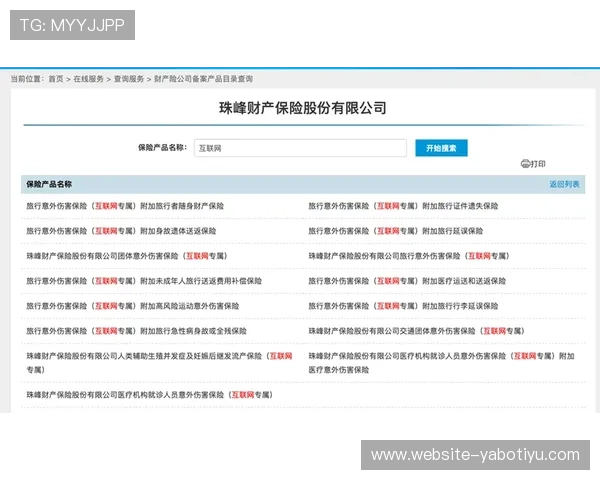
Task: Select 旅行意外伤害保险（互联网专属）company row
Action: click(409, 256)
